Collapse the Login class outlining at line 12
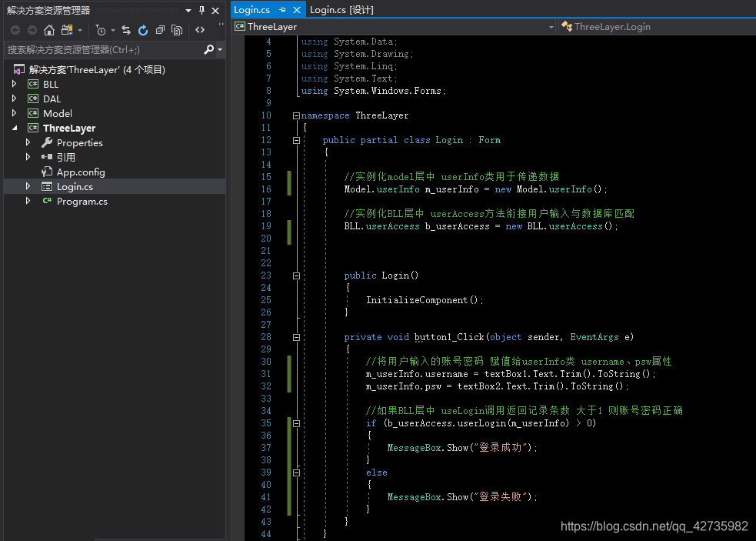Viewport: 756px width, 541px height. coord(296,140)
